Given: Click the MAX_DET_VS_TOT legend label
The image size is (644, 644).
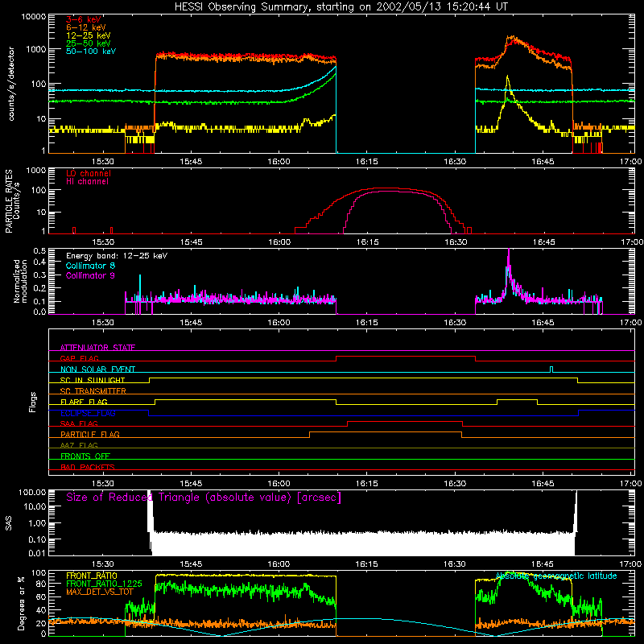Looking at the screenshot, I should 100,592.
